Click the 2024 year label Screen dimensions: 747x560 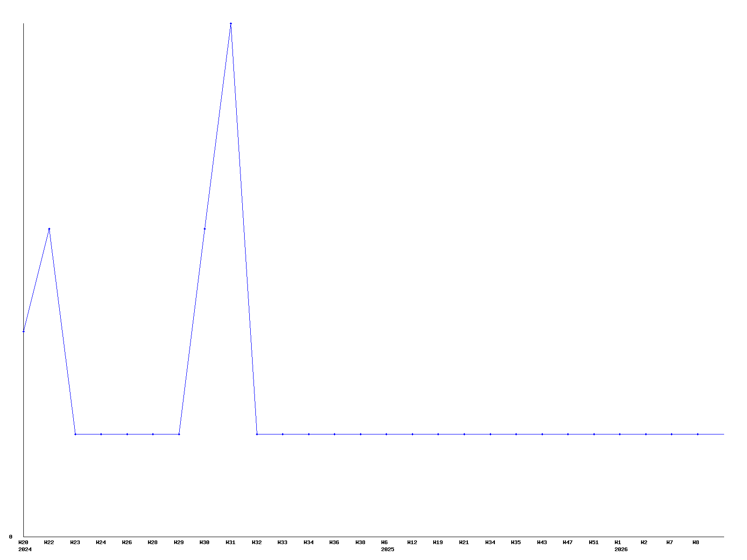pyautogui.click(x=25, y=549)
